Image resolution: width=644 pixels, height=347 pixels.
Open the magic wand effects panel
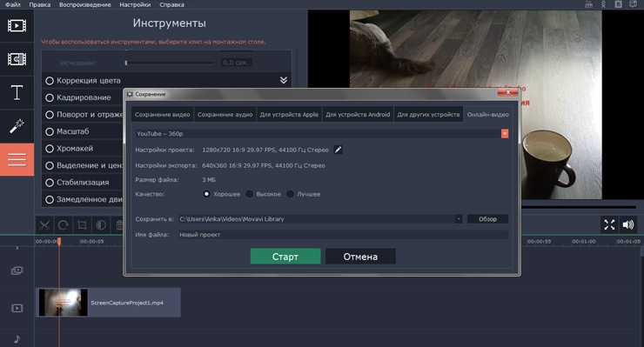17,126
